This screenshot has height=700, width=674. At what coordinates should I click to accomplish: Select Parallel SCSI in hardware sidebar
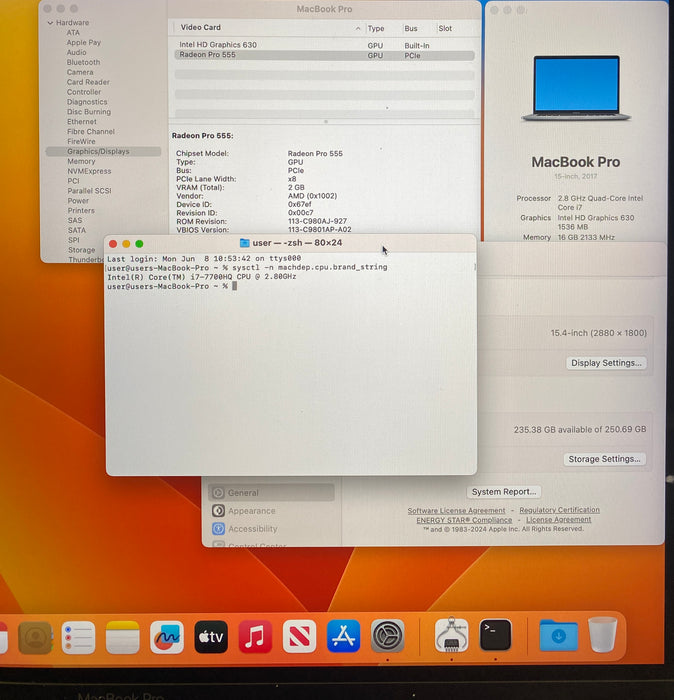click(89, 191)
